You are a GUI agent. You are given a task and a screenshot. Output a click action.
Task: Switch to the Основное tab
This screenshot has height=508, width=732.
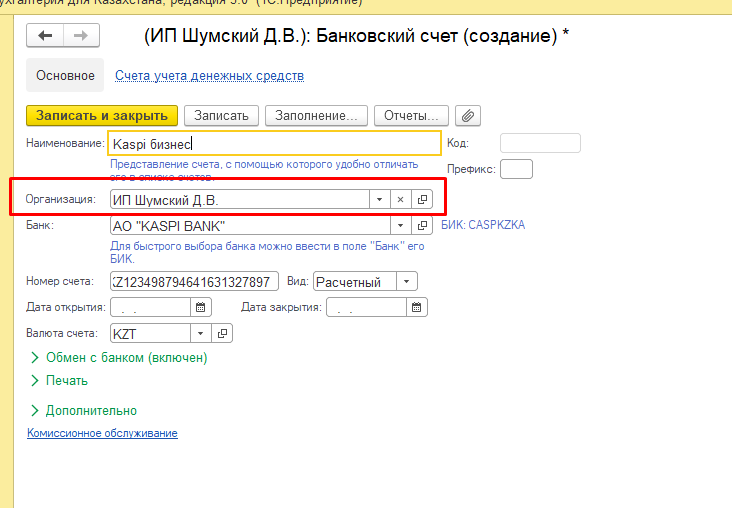[65, 75]
